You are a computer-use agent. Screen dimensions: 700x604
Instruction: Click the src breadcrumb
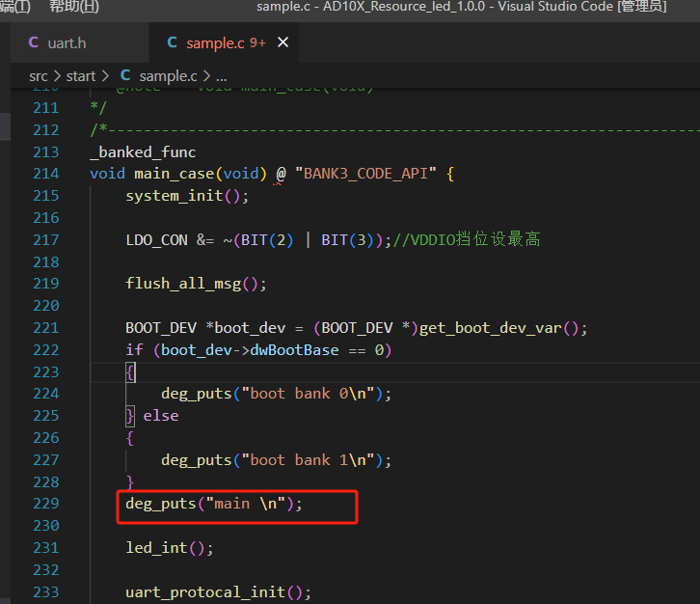coord(39,76)
